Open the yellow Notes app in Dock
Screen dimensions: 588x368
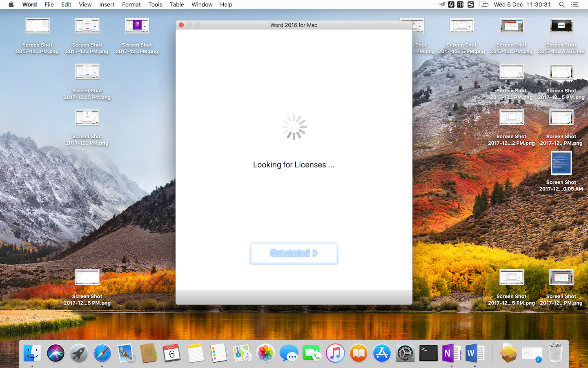195,353
